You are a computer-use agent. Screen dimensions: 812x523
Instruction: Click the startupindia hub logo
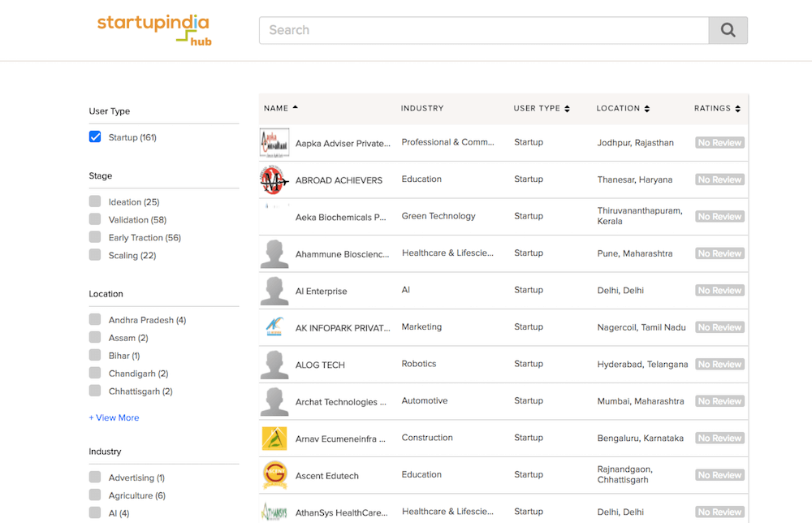click(153, 29)
